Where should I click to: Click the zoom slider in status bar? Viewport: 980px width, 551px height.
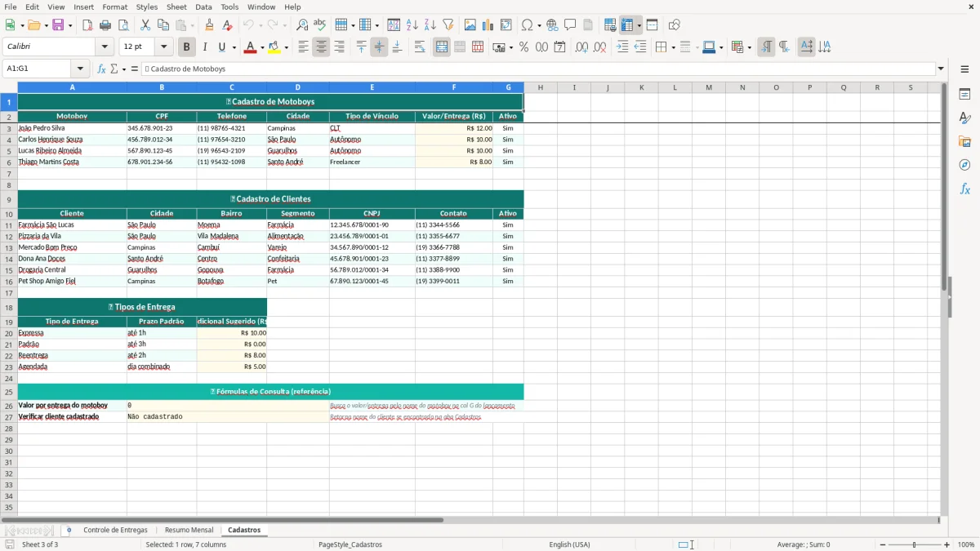click(914, 544)
